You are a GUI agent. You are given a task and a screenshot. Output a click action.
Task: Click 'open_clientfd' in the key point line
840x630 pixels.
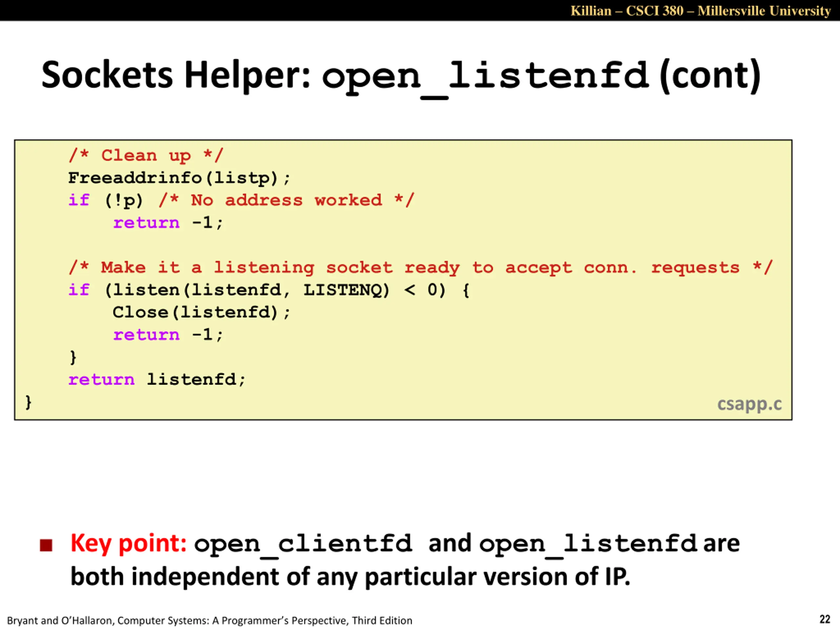click(x=303, y=545)
